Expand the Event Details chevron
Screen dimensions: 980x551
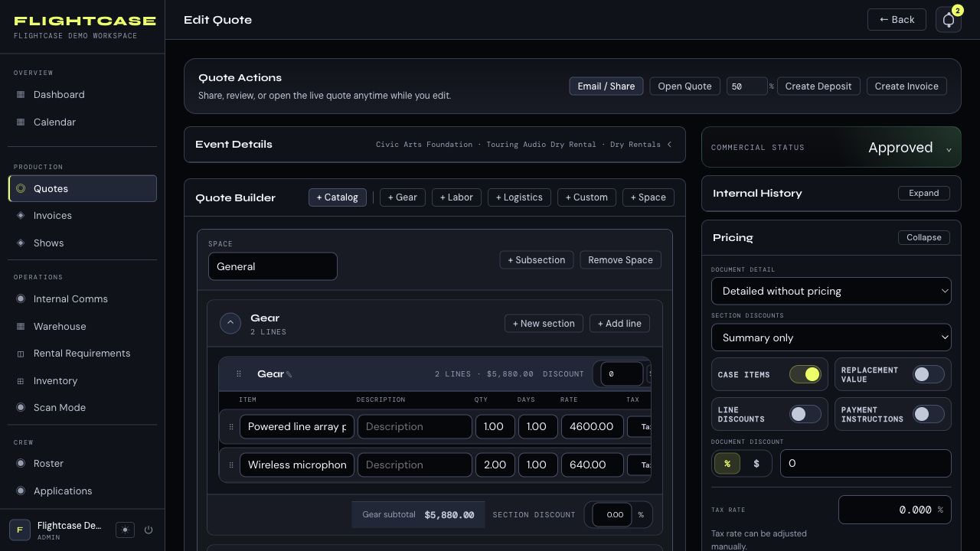(x=669, y=145)
